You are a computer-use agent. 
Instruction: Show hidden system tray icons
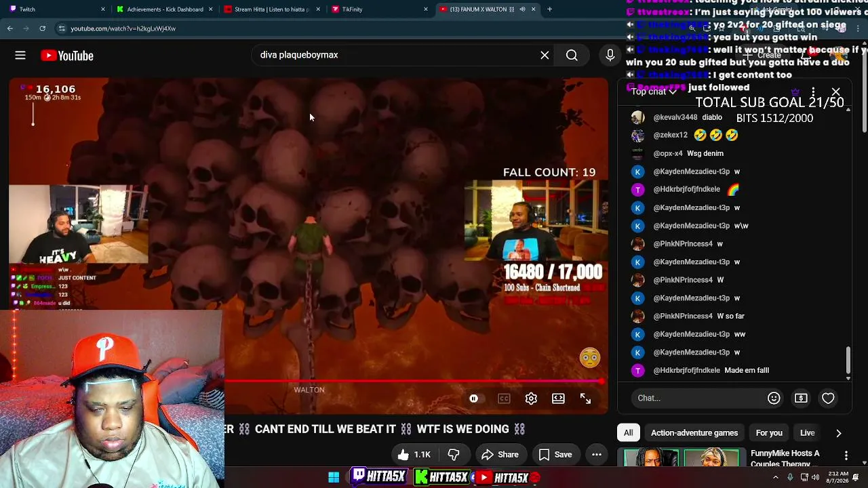(776, 477)
